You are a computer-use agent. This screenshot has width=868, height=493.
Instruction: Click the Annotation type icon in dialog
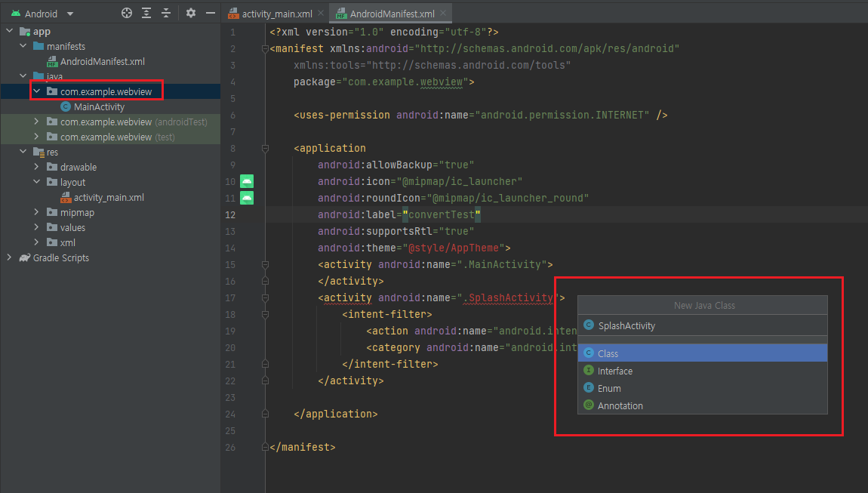[589, 405]
